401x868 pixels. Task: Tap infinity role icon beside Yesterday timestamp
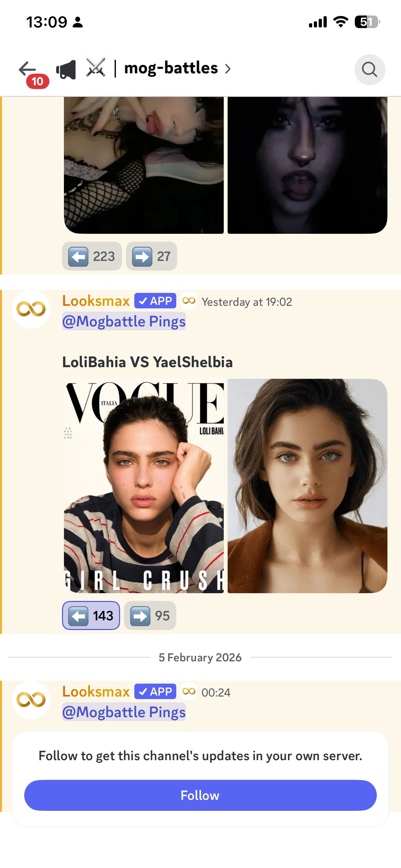click(x=189, y=301)
